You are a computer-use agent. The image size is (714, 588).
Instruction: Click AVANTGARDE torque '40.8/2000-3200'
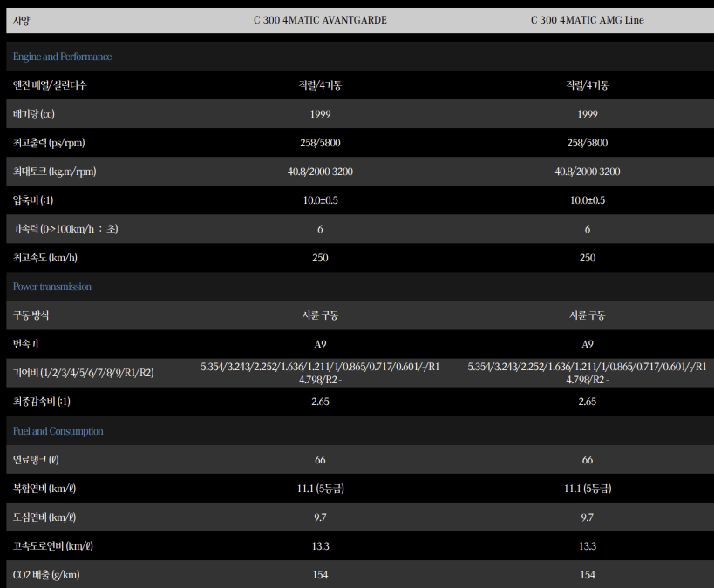320,172
